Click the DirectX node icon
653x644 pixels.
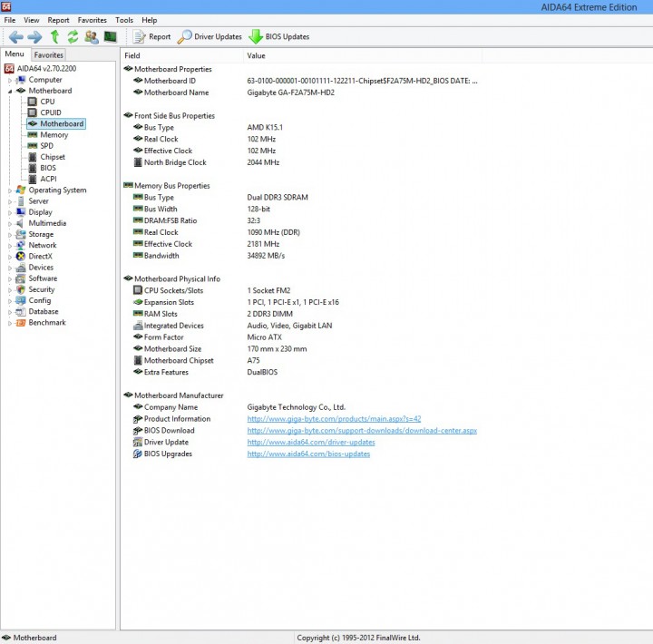tap(21, 256)
